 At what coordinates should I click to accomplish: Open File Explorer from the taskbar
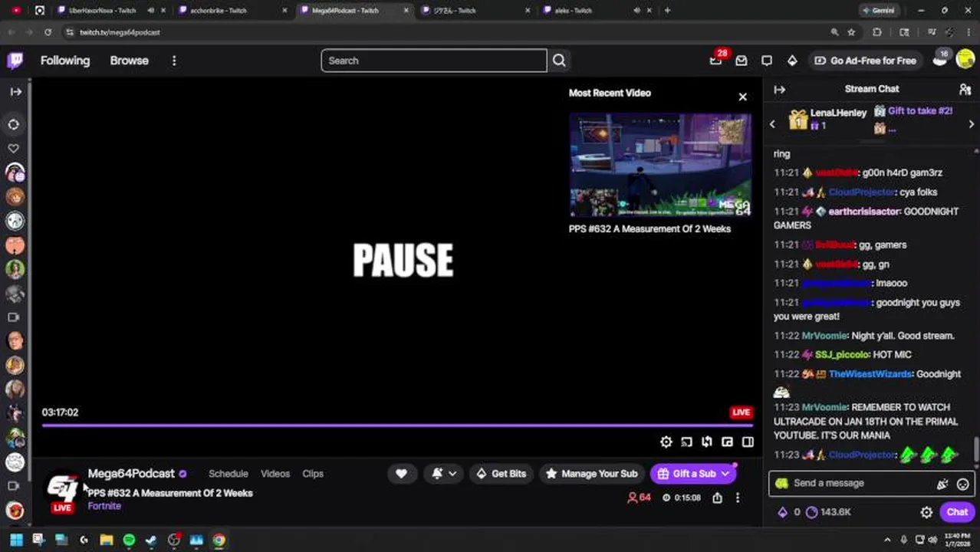click(x=107, y=540)
